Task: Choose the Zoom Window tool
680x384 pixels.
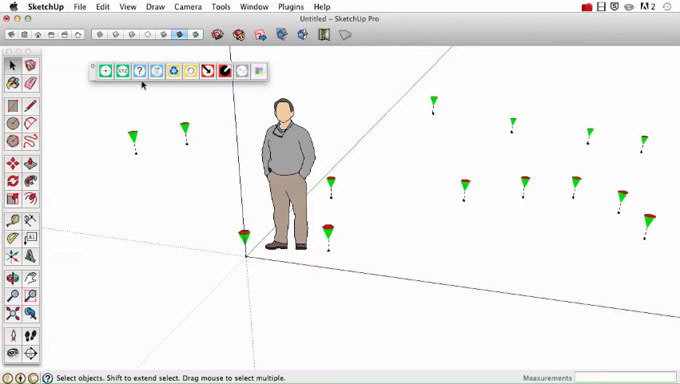Action: [x=30, y=296]
